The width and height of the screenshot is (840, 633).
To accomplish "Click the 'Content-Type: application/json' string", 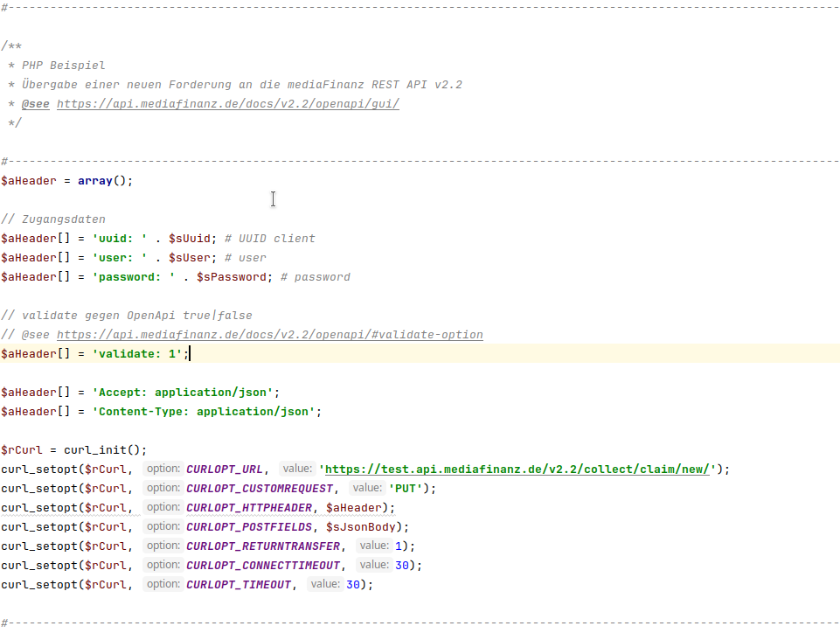I will (204, 412).
